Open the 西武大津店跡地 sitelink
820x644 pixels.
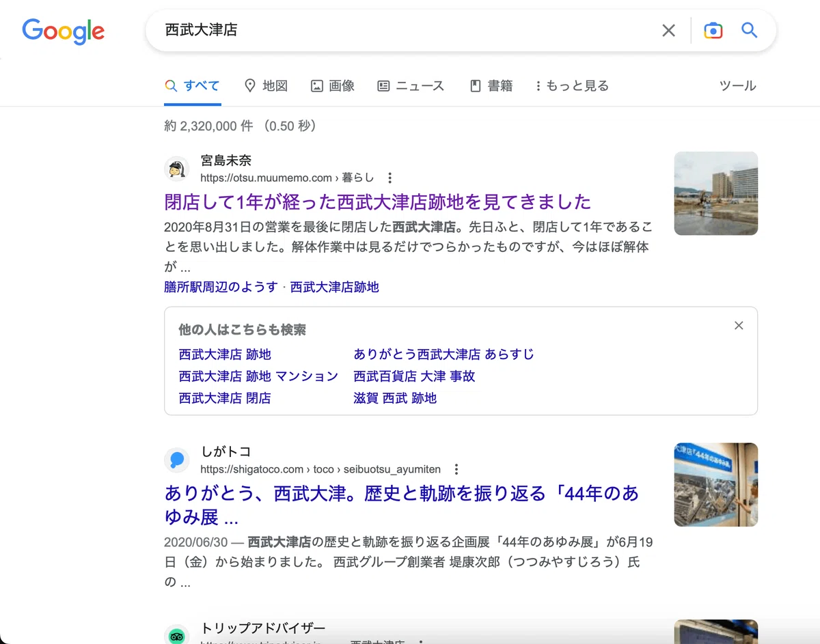pos(335,287)
